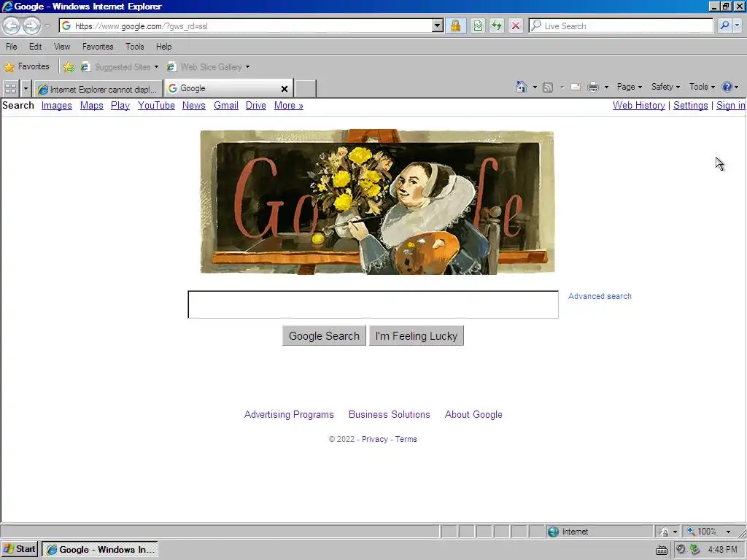Click I'm Feeling Lucky button
Image resolution: width=747 pixels, height=560 pixels.
417,335
